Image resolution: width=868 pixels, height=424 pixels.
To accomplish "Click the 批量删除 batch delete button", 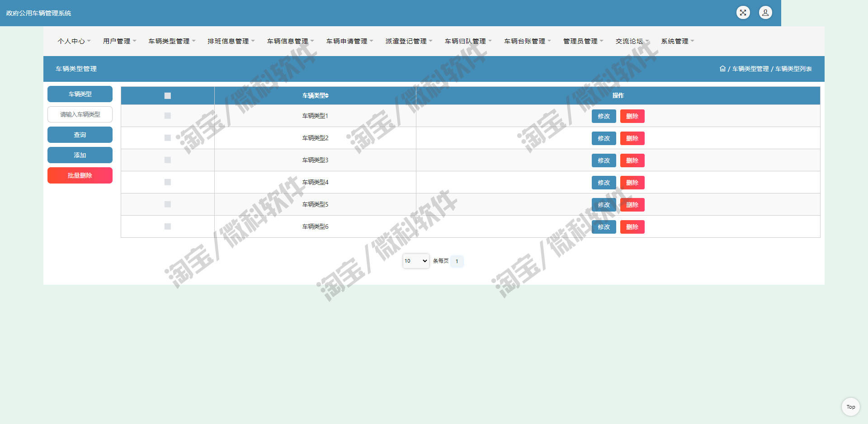I will point(80,175).
